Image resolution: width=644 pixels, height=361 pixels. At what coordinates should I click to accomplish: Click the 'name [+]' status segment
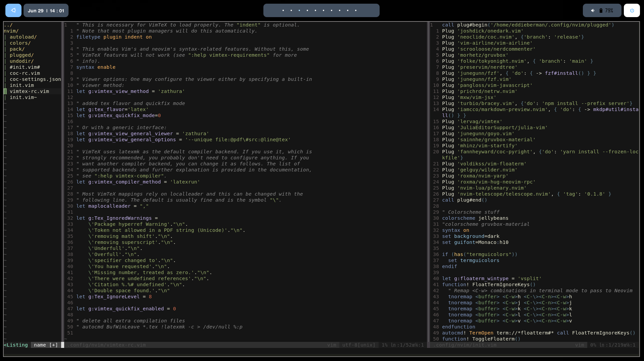[x=46, y=345]
